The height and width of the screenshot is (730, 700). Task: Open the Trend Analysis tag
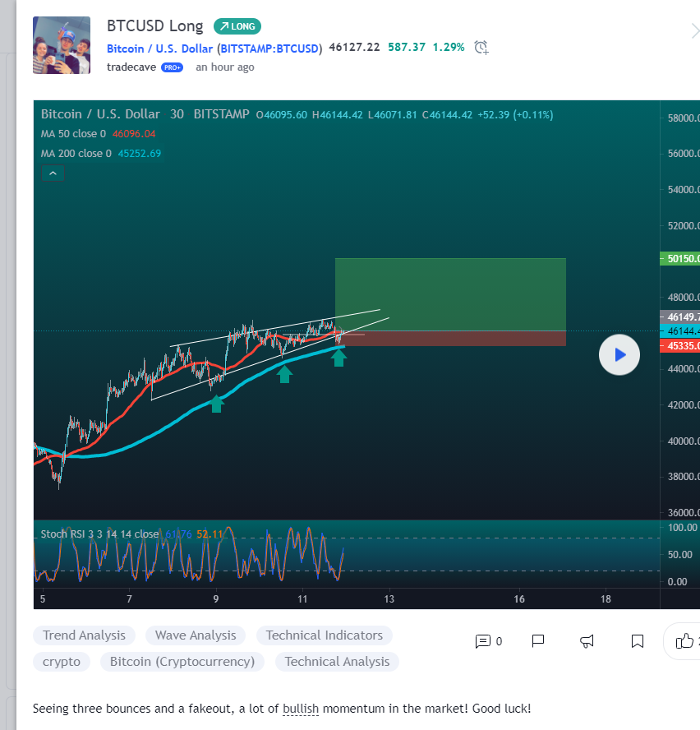pyautogui.click(x=84, y=635)
